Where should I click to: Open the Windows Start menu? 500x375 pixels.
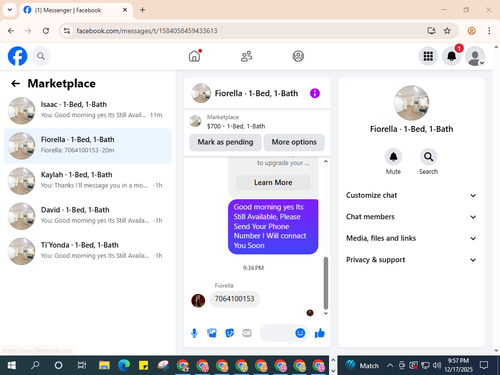tap(12, 366)
